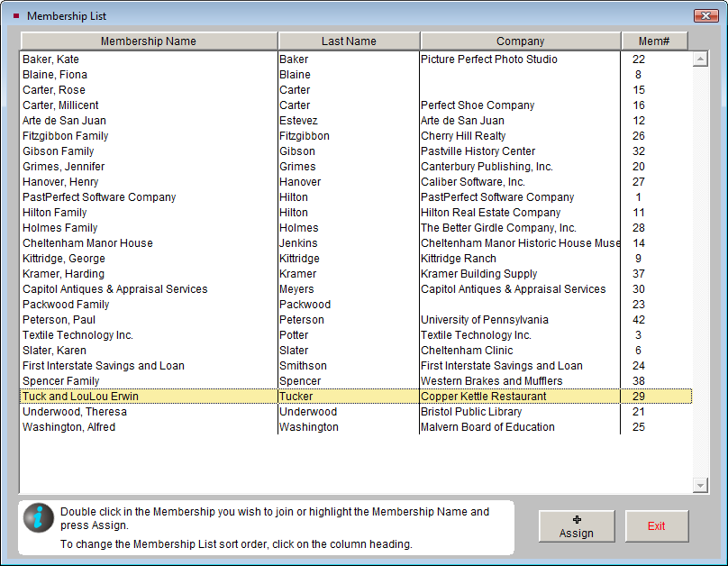
Task: Click Malvern Board of Education company
Action: [x=488, y=426]
